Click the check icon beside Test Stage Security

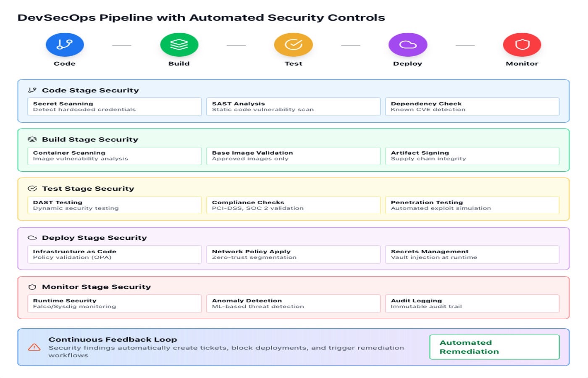pos(32,189)
